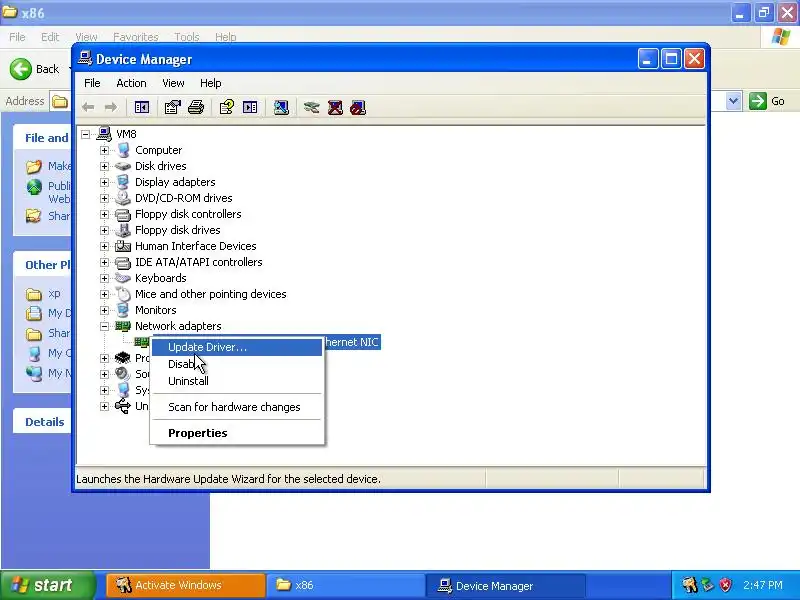
Task: Select the DVD/CD-ROM drives label
Action: 183,198
